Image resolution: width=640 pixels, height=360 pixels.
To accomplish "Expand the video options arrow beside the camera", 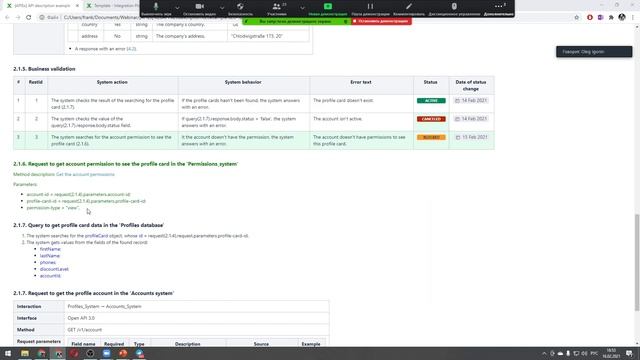I will point(222,7).
